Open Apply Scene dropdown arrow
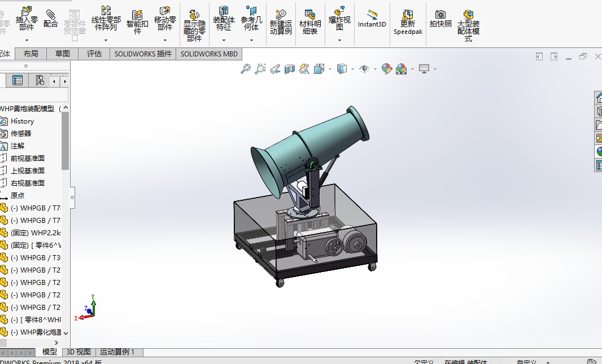 tap(412, 69)
